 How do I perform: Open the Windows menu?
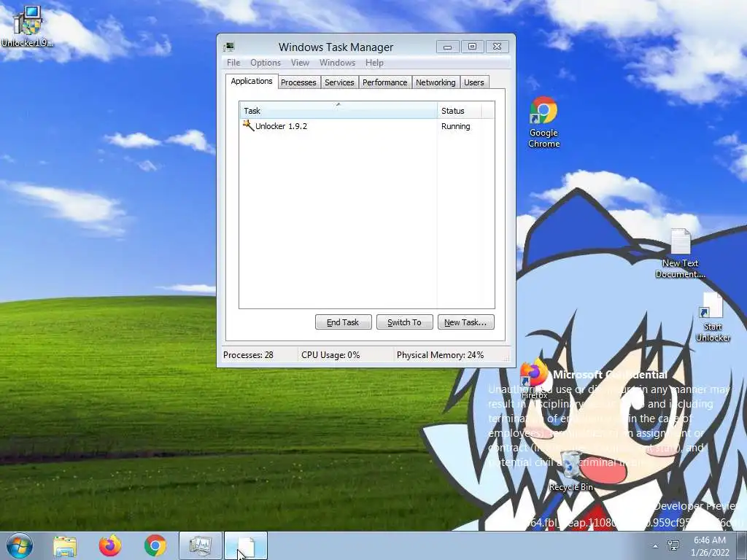337,63
